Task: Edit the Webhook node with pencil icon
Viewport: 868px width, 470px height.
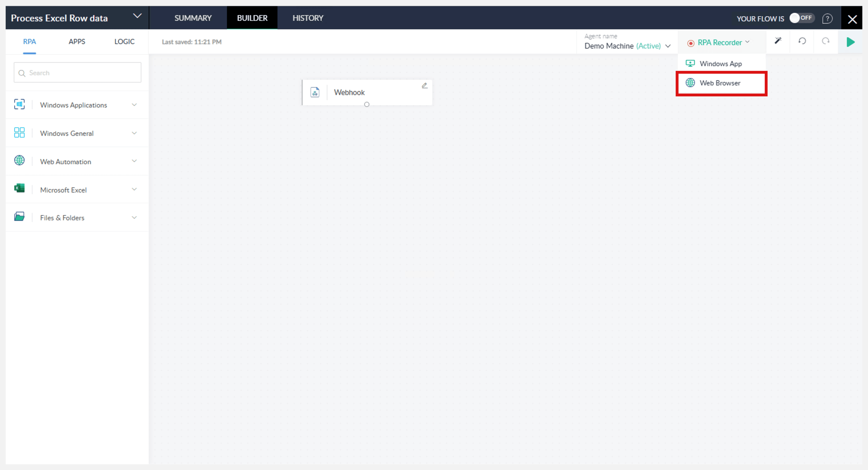Action: (x=425, y=86)
